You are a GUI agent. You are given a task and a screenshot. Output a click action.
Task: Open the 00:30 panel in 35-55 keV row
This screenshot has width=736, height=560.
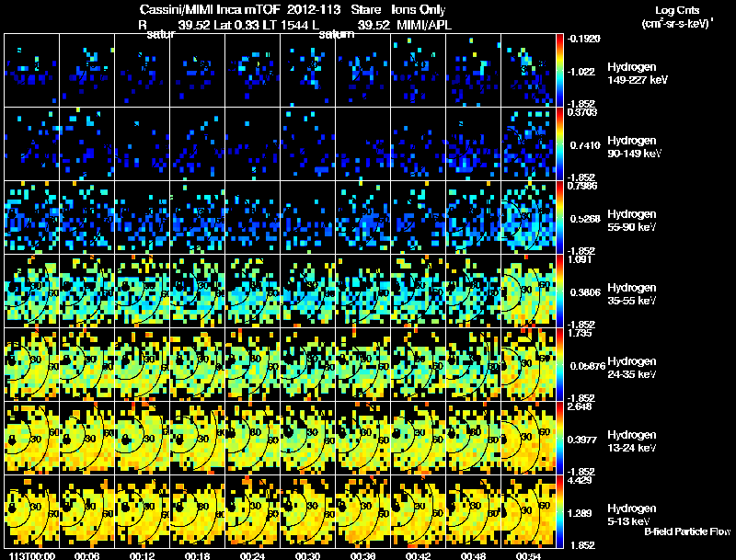click(308, 291)
